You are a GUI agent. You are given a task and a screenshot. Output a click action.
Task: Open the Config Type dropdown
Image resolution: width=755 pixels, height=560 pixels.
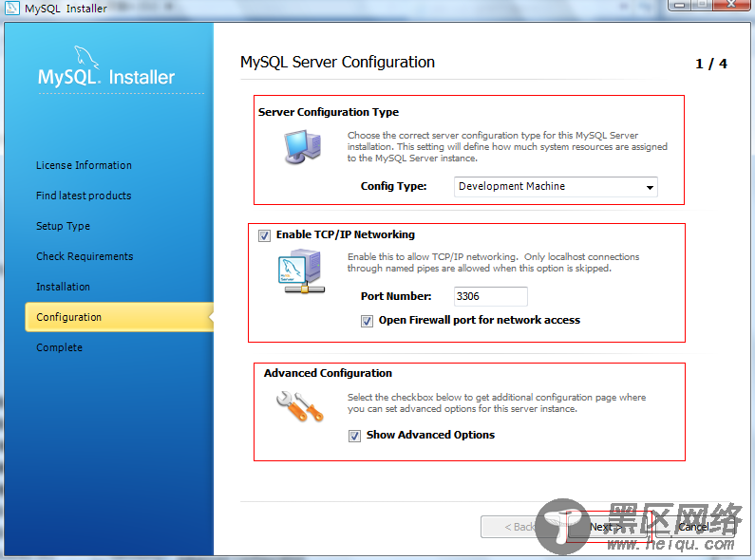point(556,187)
